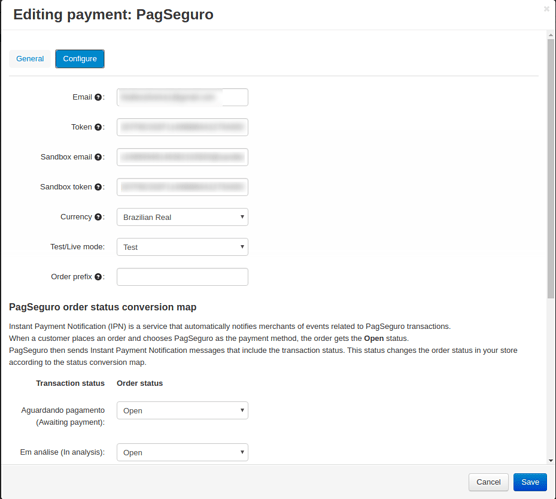This screenshot has height=499, width=556.
Task: Cancel editing the payment
Action: [488, 482]
